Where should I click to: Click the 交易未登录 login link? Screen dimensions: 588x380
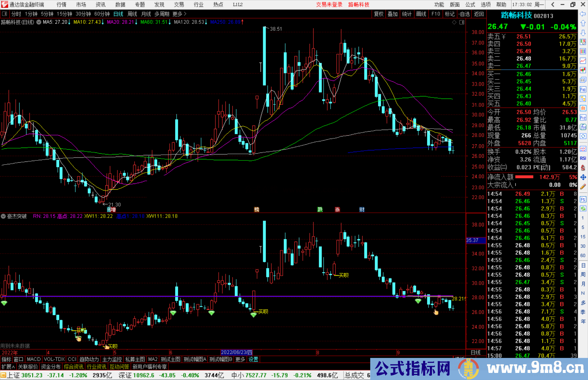point(329,4)
